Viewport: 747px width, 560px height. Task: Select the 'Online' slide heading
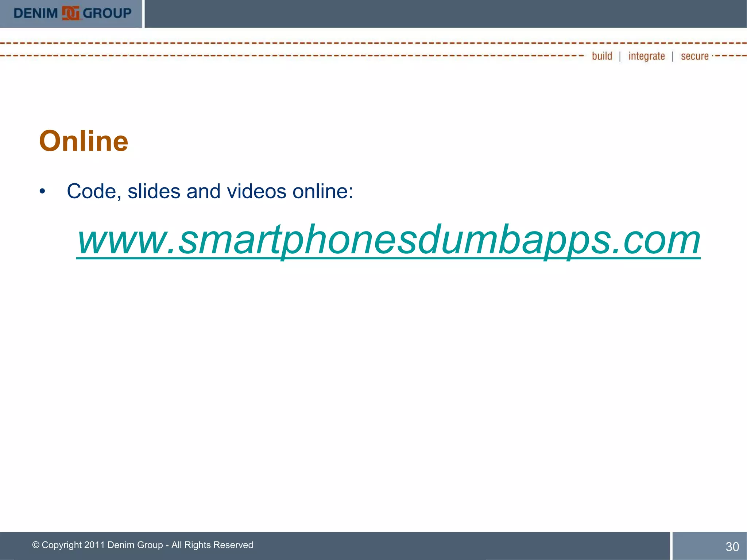coord(84,141)
